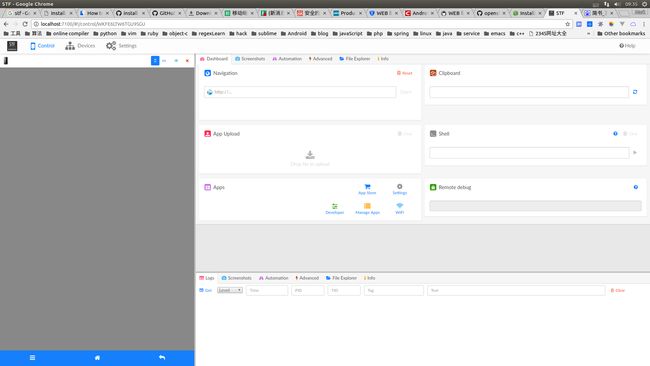Click the Open button beside the URL field

coord(406,92)
